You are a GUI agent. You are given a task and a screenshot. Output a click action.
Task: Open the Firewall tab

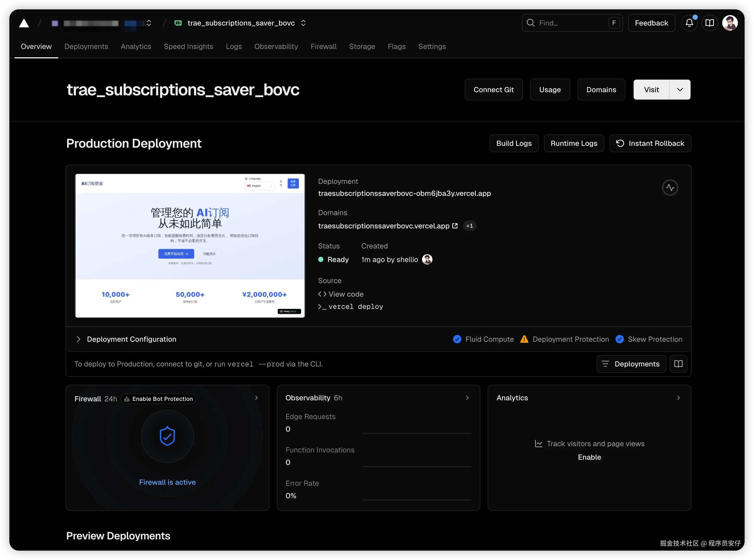click(323, 46)
